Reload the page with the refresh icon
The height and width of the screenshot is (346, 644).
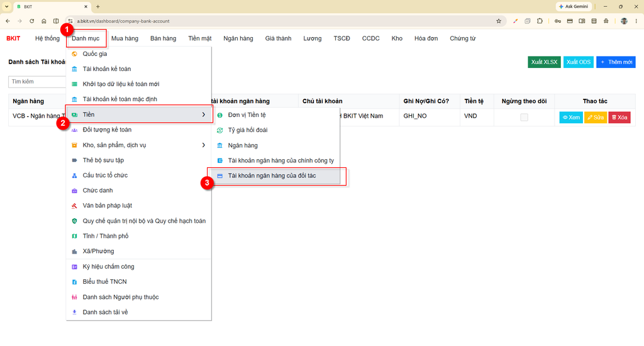(31, 21)
